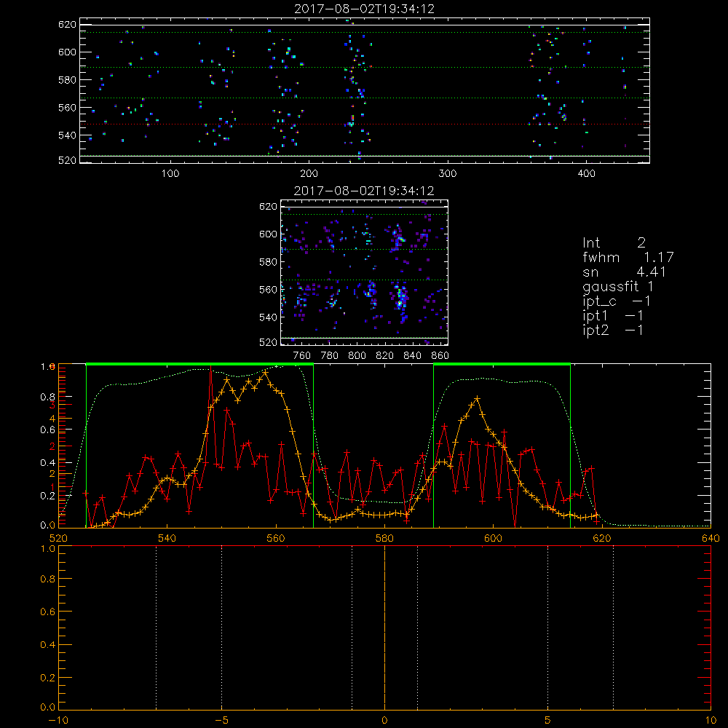
Task: Click the 540 x-axis label of profile plot
Action: tap(167, 538)
